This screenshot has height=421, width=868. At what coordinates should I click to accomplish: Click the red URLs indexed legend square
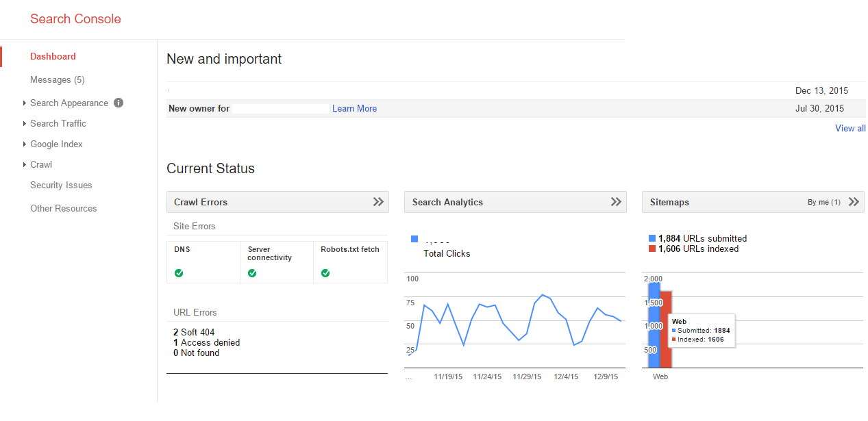point(652,249)
